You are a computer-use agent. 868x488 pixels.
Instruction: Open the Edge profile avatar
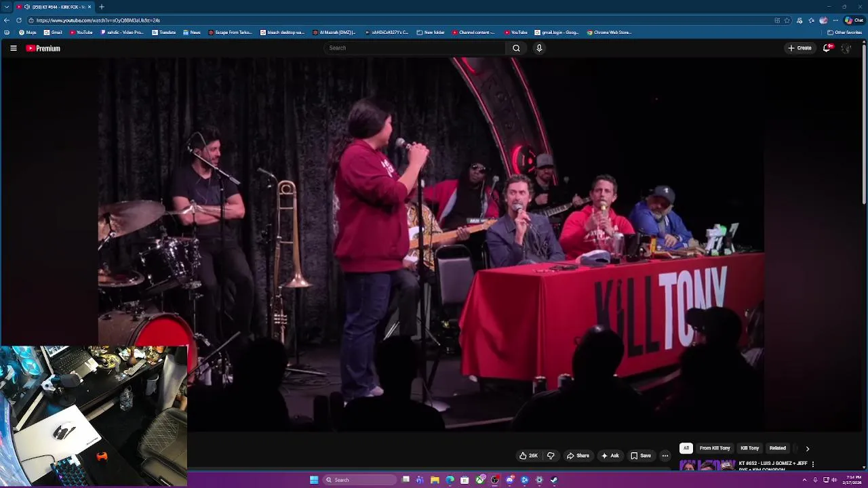tap(823, 20)
